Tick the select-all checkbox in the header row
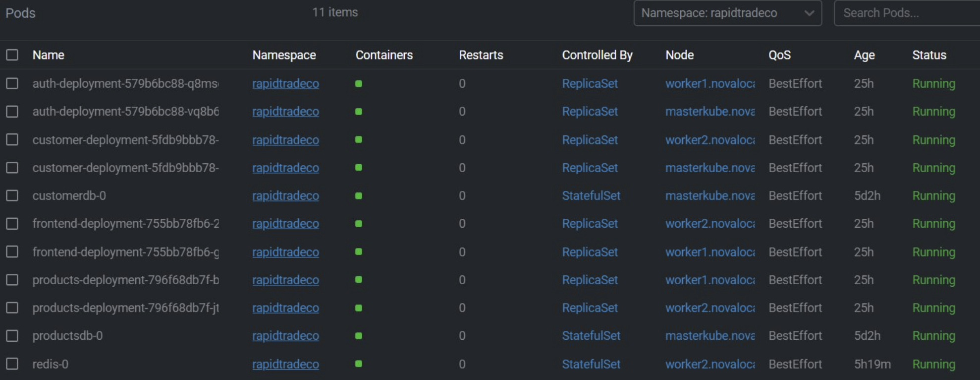This screenshot has width=980, height=380. 12,55
